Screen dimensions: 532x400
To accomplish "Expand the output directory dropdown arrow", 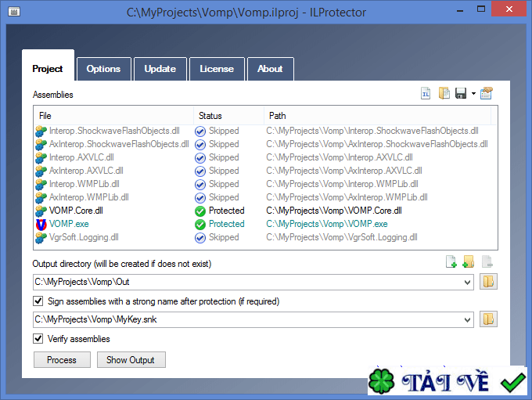I will (x=467, y=282).
